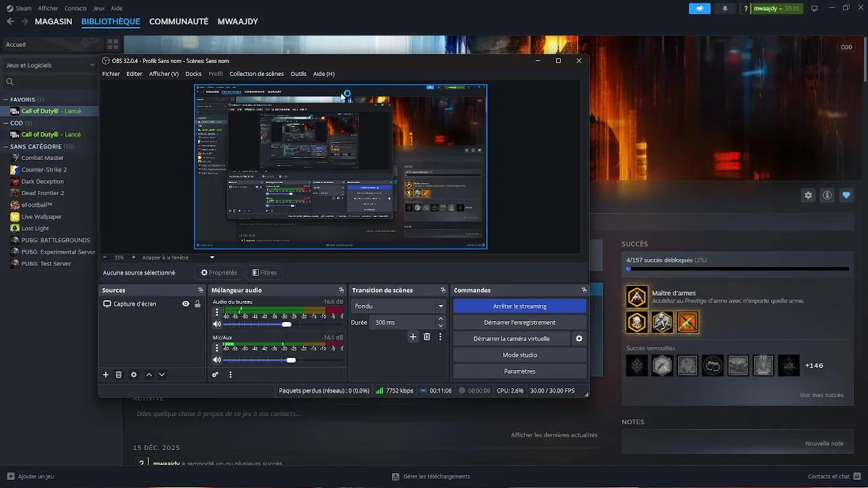
Task: Open advanced audio properties gears icon
Action: 216,375
